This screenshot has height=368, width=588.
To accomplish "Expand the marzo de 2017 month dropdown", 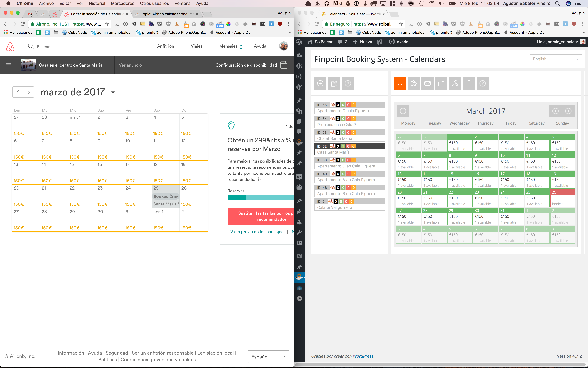I will pos(113,92).
